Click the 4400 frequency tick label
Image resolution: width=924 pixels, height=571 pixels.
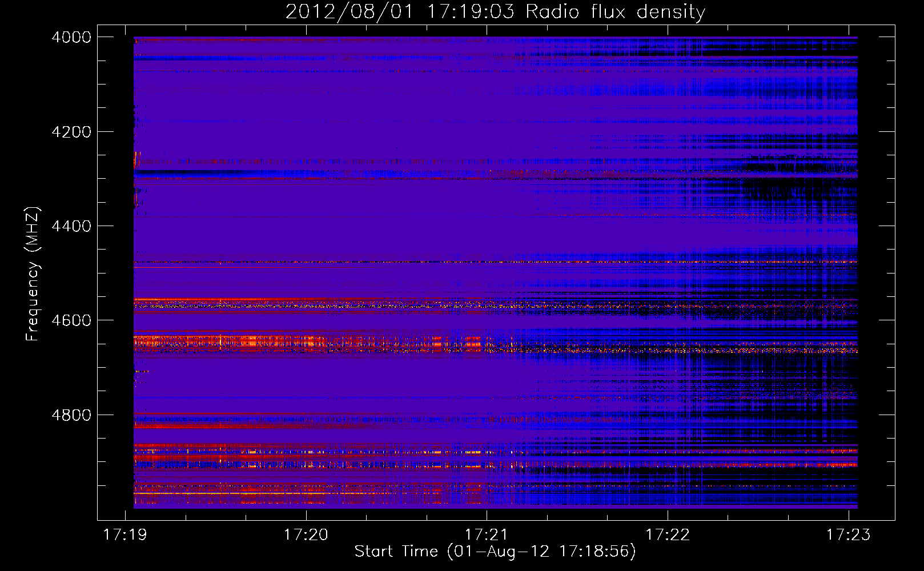click(71, 226)
